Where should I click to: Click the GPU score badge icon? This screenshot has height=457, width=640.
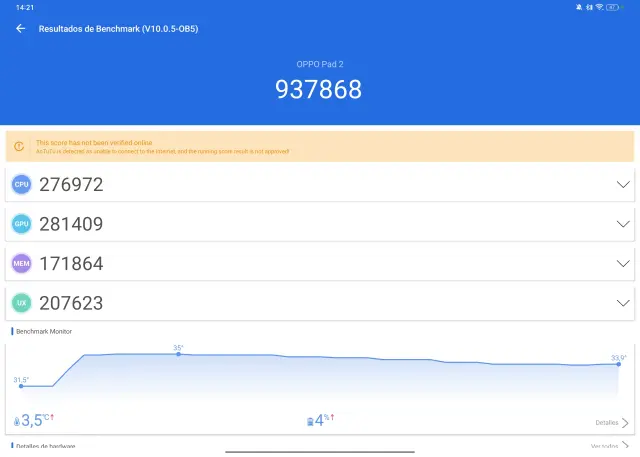tap(21, 224)
